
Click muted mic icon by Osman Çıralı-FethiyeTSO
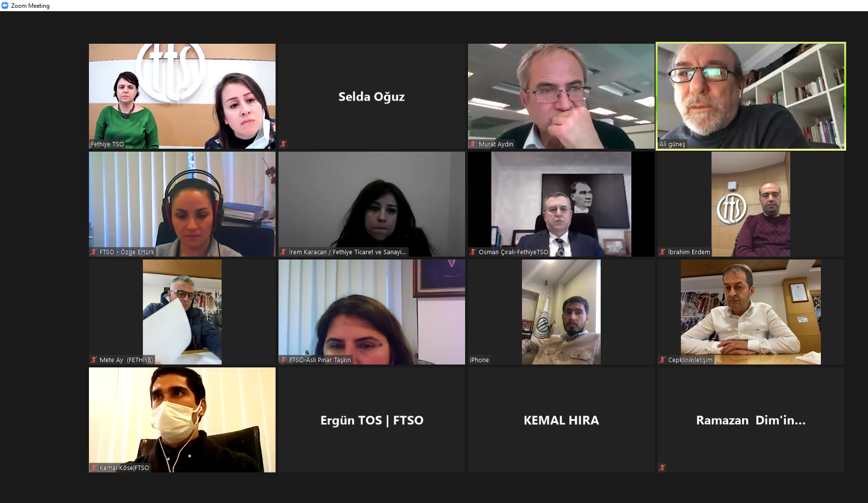(473, 252)
